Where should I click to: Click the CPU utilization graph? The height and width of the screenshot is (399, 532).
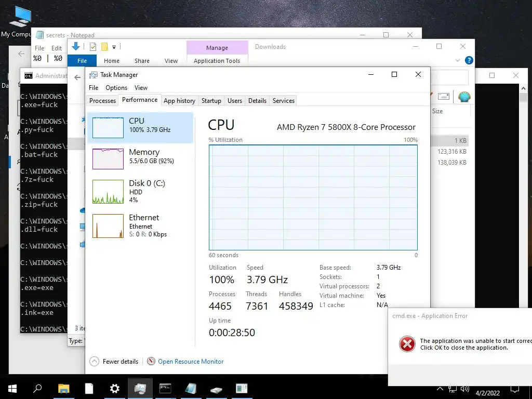313,197
